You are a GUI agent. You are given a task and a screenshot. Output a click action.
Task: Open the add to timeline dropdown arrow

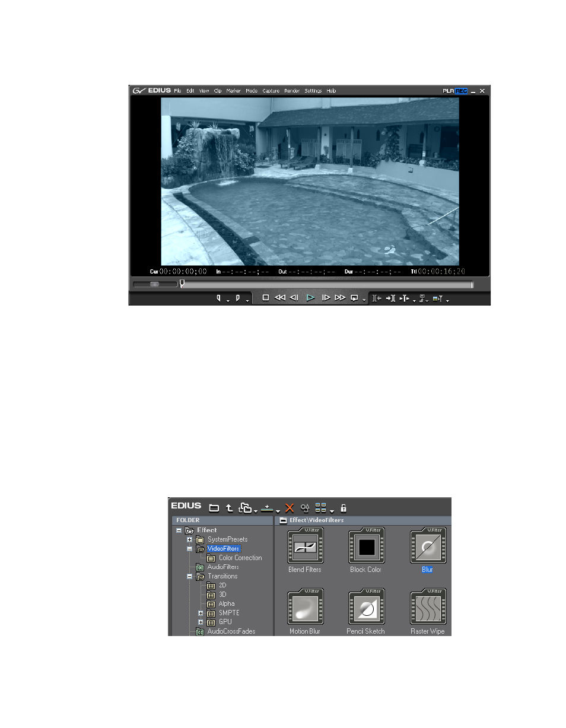pyautogui.click(x=278, y=511)
